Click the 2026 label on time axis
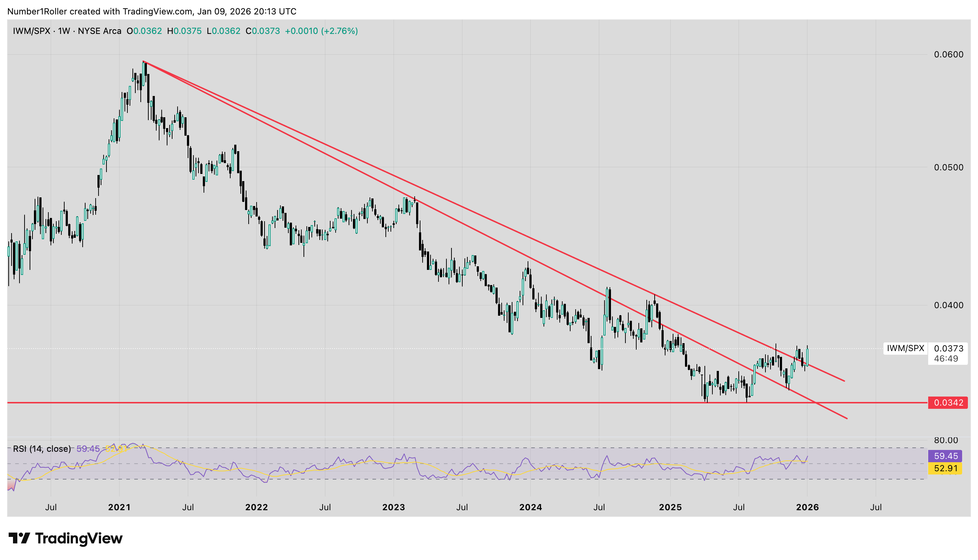 pyautogui.click(x=807, y=507)
